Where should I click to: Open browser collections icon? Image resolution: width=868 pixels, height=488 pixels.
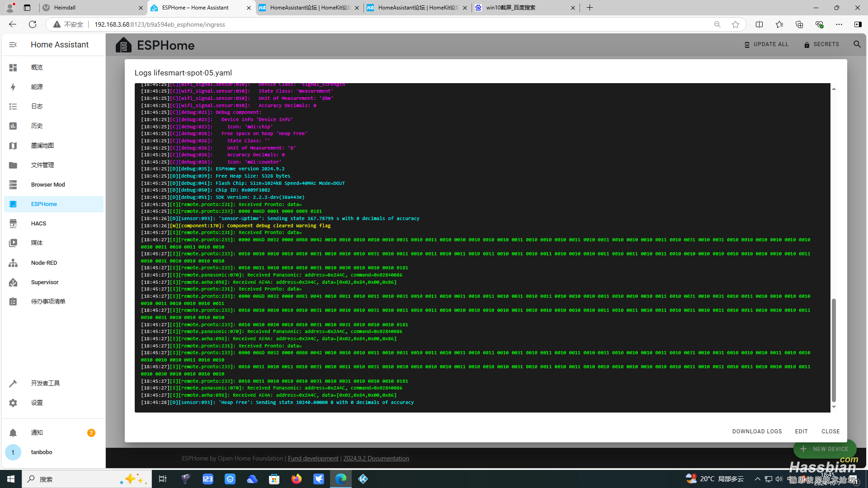[x=799, y=24]
